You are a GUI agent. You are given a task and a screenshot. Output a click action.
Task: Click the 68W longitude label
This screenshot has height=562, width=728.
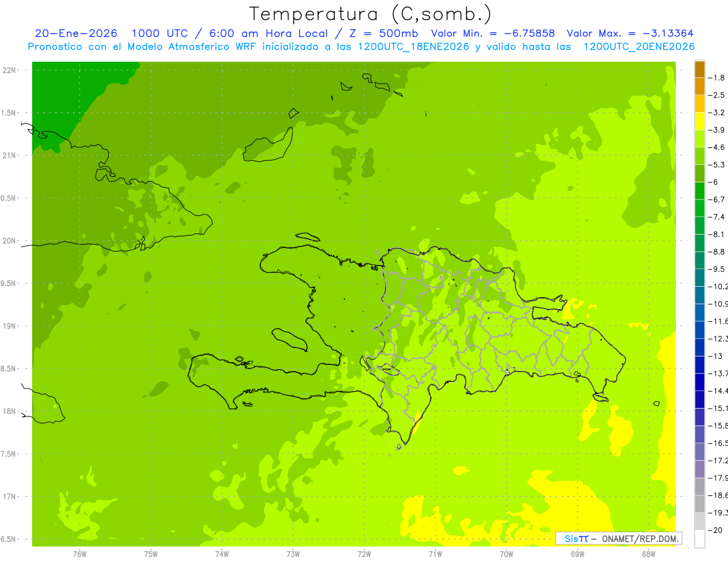[649, 554]
